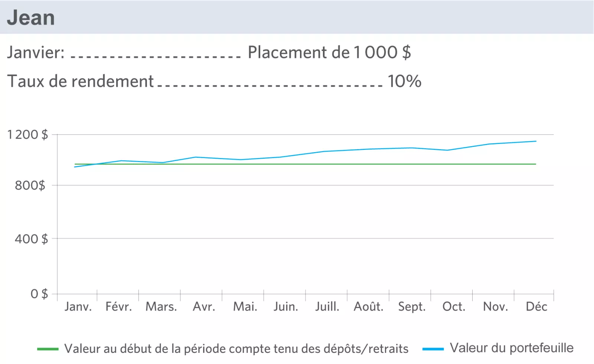Viewport: 594px width, 364px height.
Task: Select the "Valeur du portefeuille" legend label
Action: click(x=512, y=348)
